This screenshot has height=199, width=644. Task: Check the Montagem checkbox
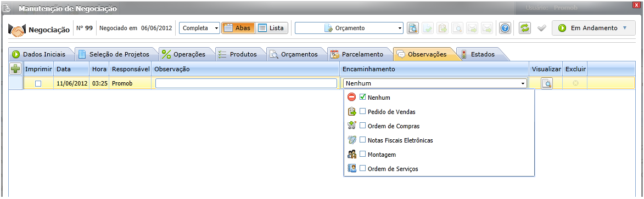pos(363,154)
